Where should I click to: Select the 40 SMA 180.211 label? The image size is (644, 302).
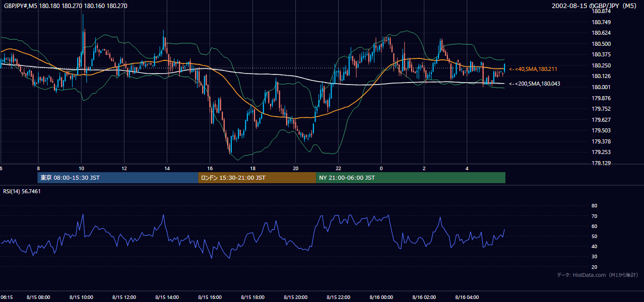pyautogui.click(x=533, y=69)
